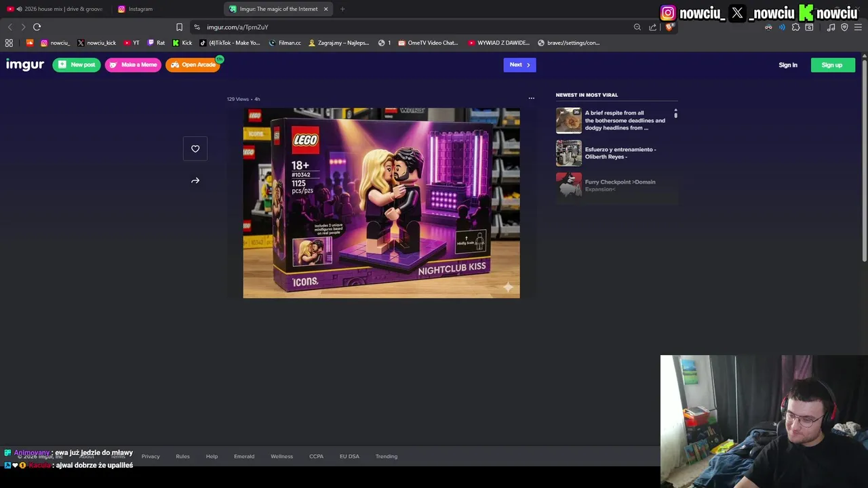This screenshot has width=868, height=488.
Task: Click the '129 Views • 4h' text
Action: click(x=243, y=99)
